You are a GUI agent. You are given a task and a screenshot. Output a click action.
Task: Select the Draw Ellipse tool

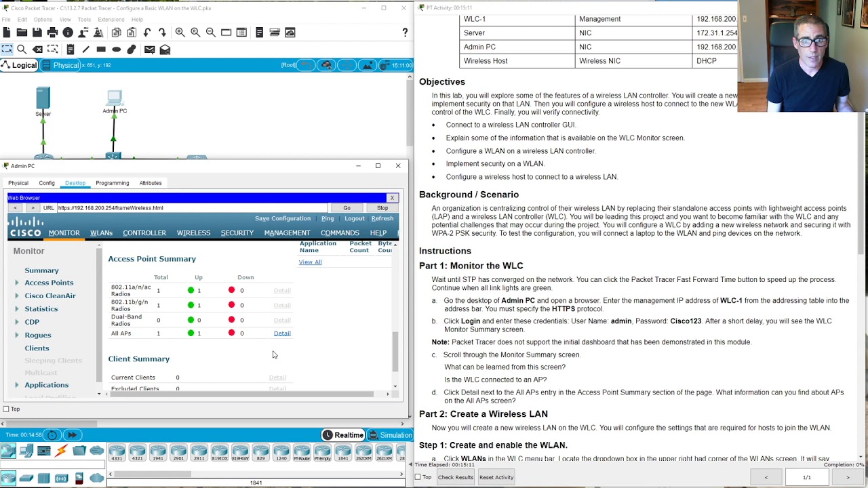coord(117,49)
